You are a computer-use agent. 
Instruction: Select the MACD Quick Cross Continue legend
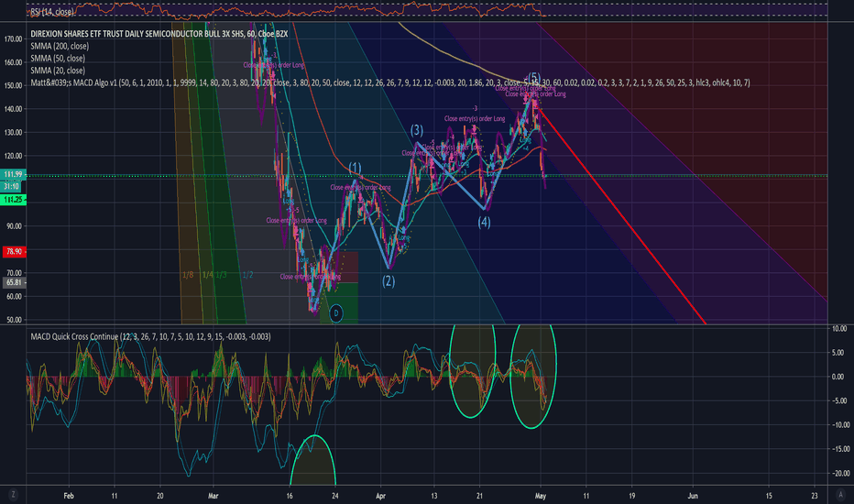pos(150,336)
